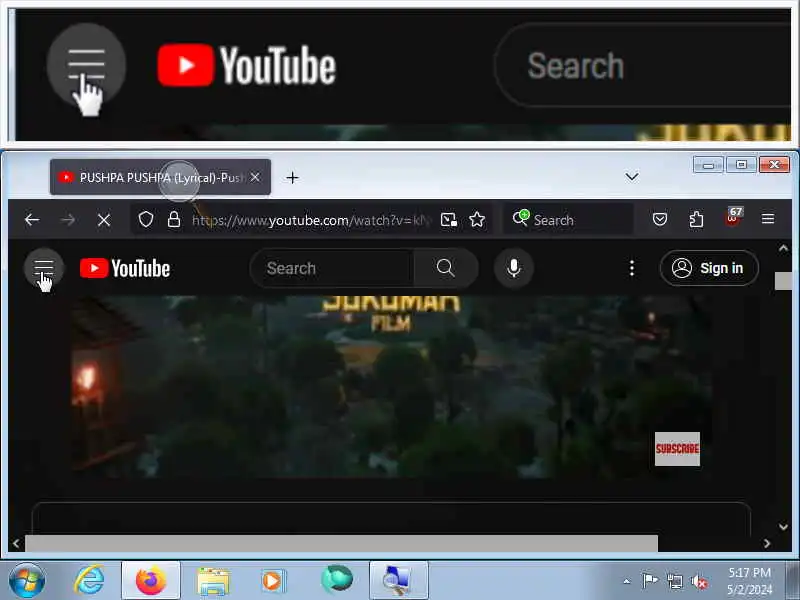Open tracking protection shield icon

146,219
